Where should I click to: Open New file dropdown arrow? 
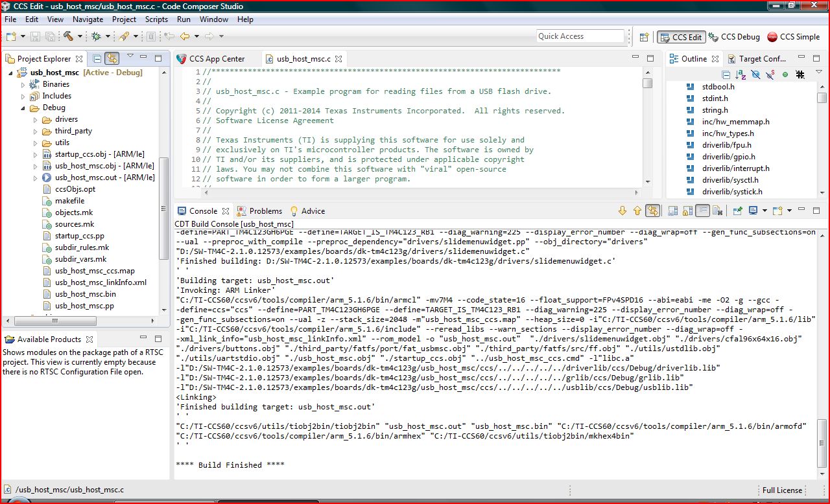(x=23, y=36)
